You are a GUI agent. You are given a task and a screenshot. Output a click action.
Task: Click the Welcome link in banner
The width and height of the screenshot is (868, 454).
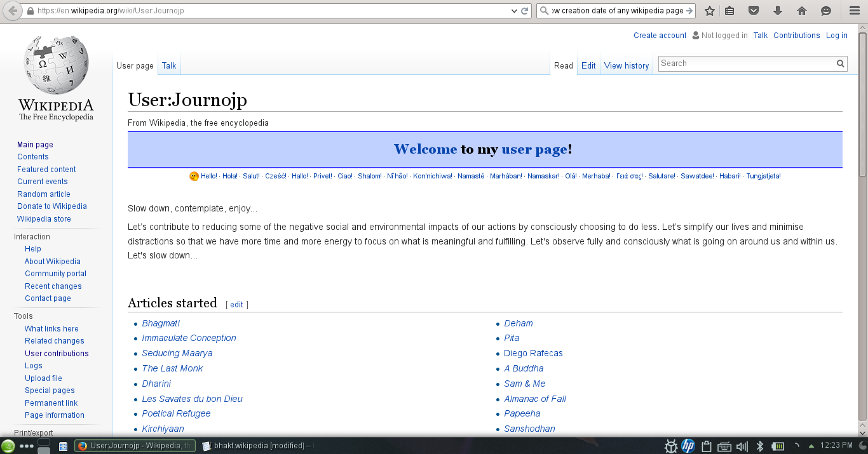426,149
